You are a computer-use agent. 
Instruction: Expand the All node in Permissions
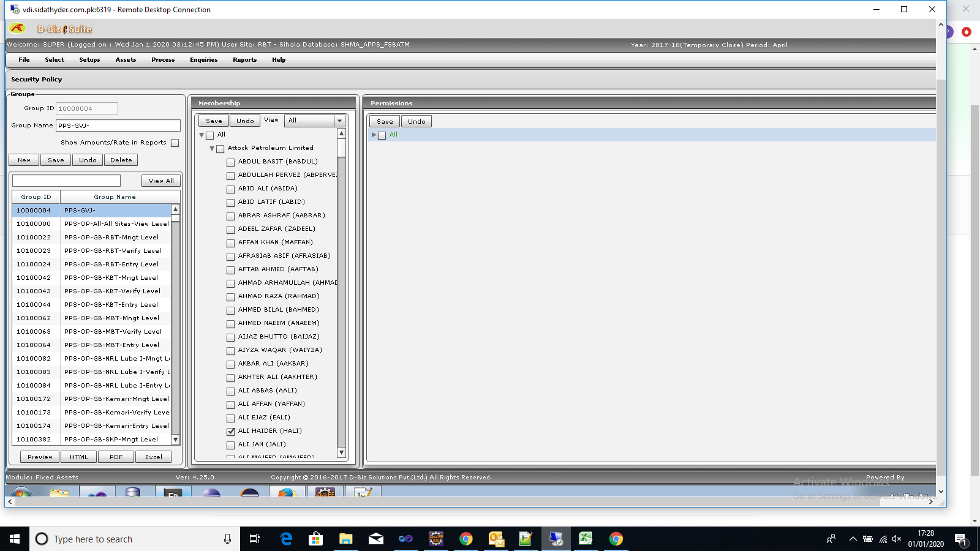374,135
